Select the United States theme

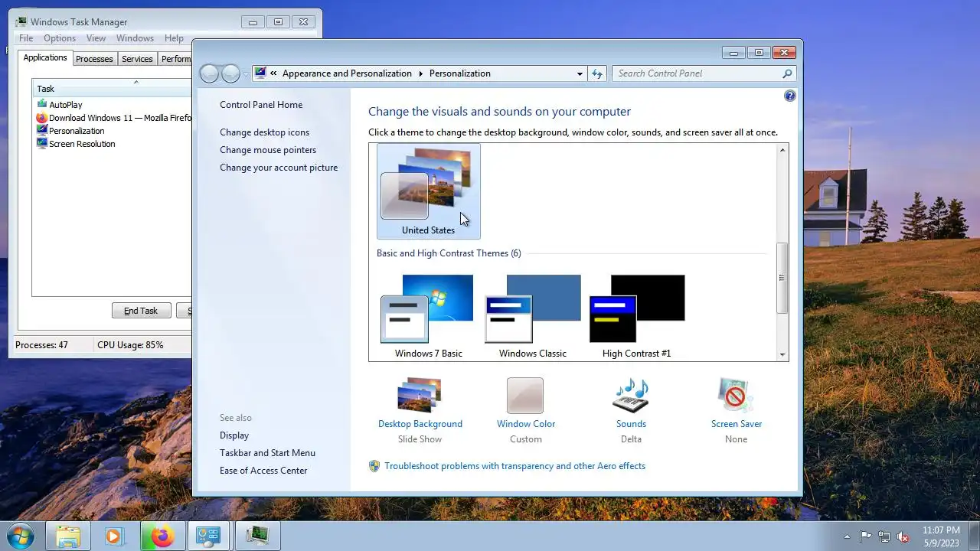tap(429, 191)
